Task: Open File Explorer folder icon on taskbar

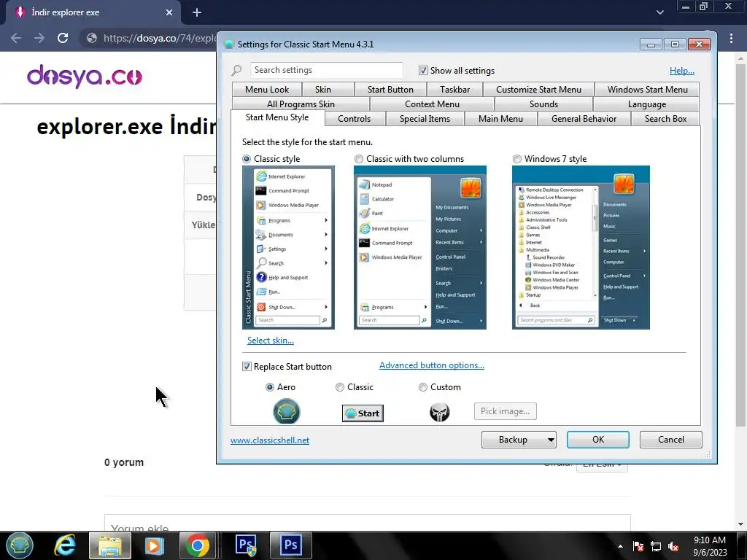Action: click(109, 545)
